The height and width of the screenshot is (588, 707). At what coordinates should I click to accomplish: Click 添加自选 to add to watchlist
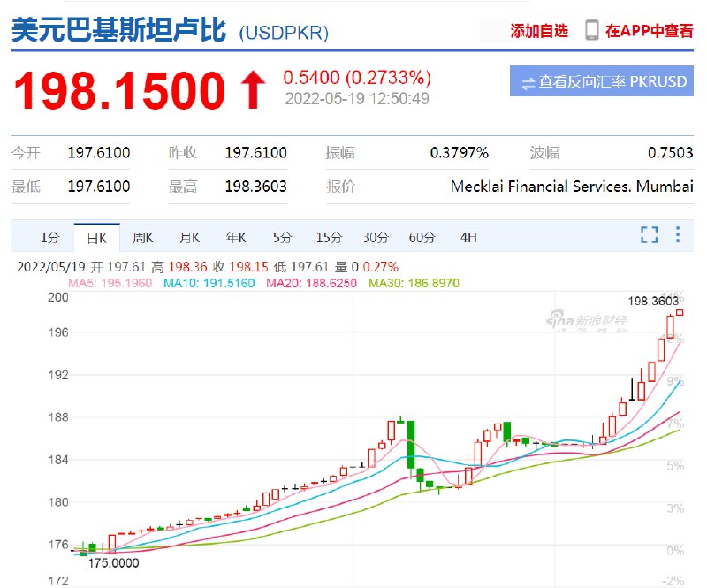point(539,31)
